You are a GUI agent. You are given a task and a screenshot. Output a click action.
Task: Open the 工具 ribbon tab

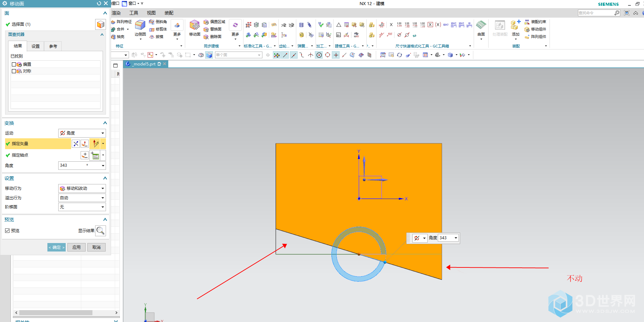[134, 13]
